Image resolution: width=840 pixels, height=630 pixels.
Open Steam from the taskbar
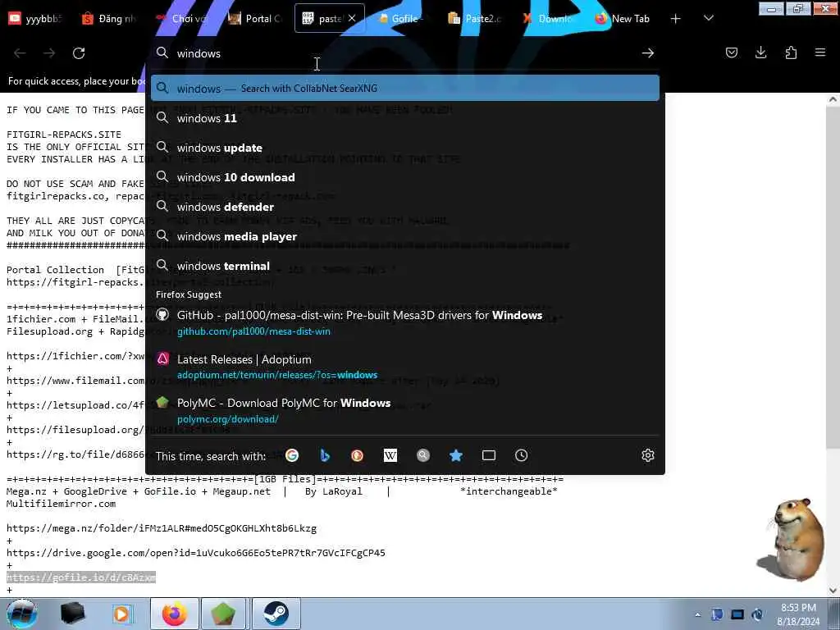276,614
